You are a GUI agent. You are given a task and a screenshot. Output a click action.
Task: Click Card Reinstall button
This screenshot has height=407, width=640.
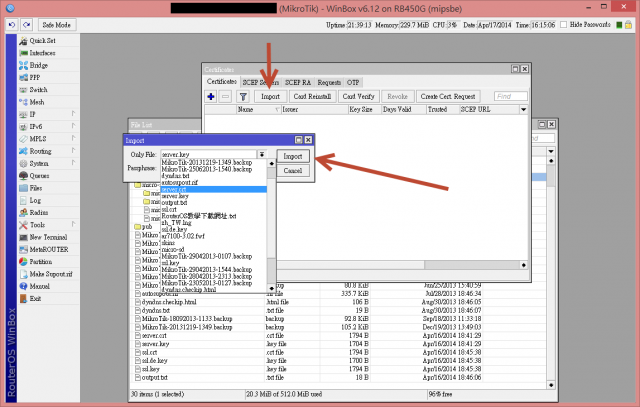coord(312,96)
